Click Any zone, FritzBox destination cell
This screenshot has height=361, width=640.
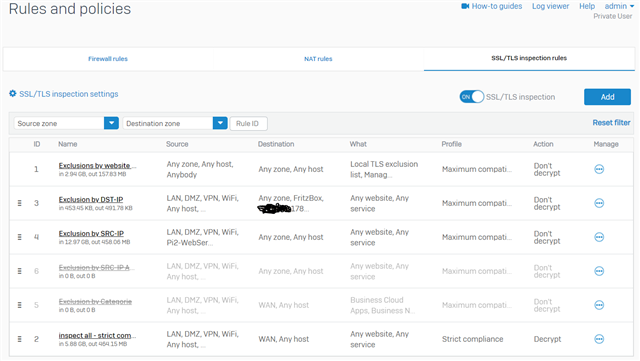pyautogui.click(x=291, y=203)
